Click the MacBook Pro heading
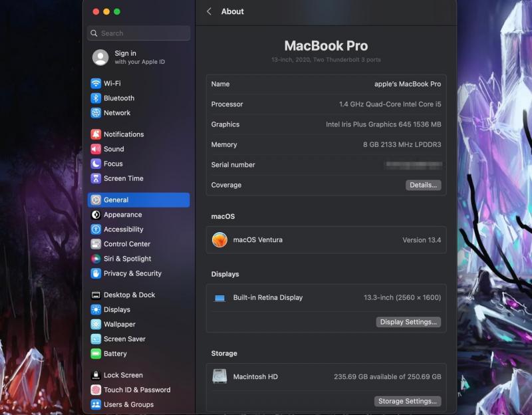Image resolution: width=532 pixels, height=415 pixels. coord(326,46)
